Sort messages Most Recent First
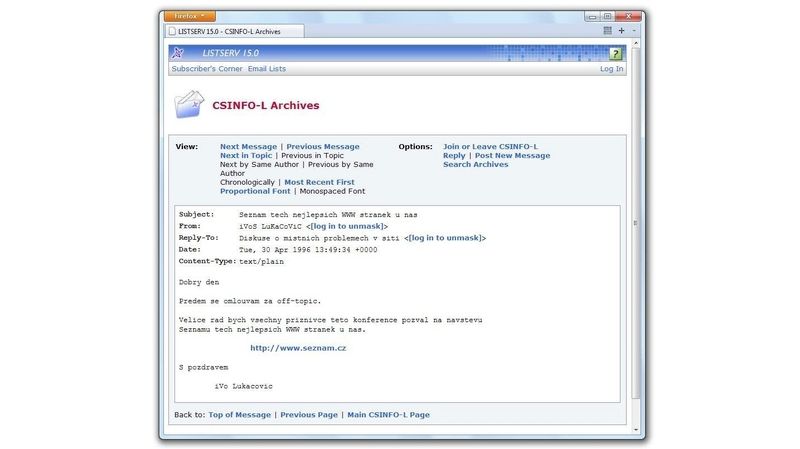 (319, 182)
